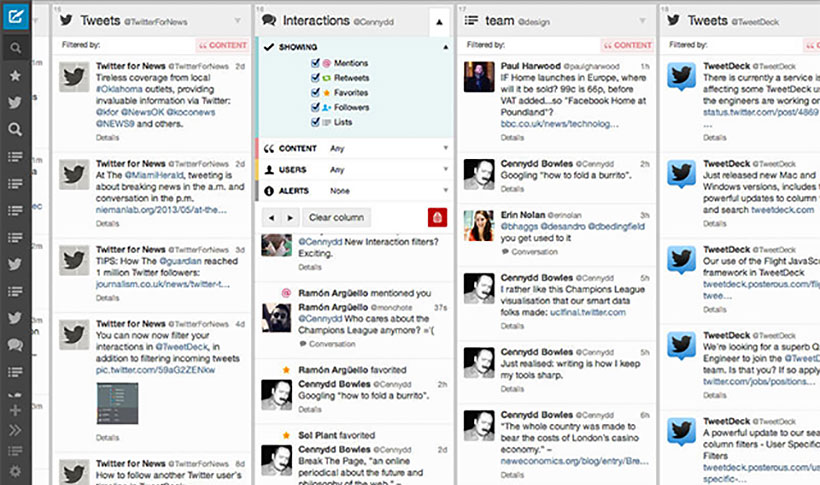The image size is (820, 485).
Task: Click the mention icon beside 'Ramón Argüello mentioned you'
Action: [x=286, y=293]
